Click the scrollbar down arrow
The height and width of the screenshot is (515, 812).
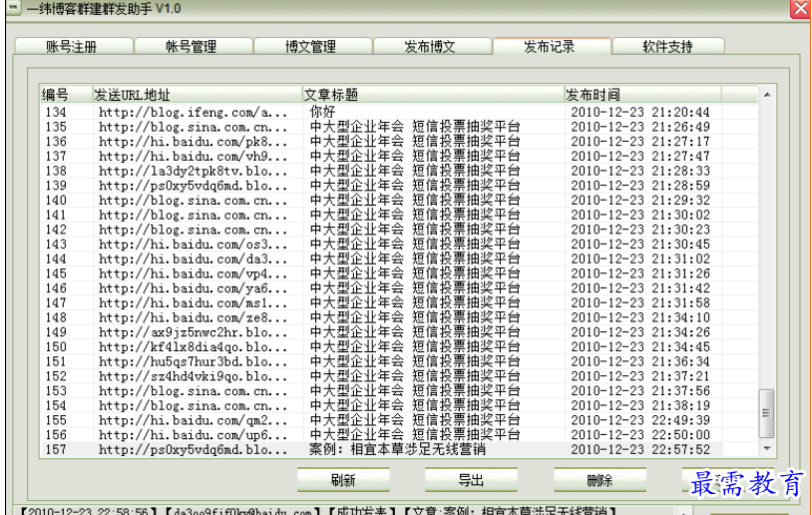tap(766, 449)
